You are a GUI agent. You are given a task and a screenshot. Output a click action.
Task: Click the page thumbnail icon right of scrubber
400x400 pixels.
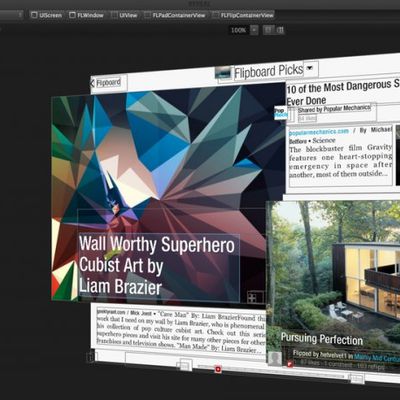coord(357,378)
